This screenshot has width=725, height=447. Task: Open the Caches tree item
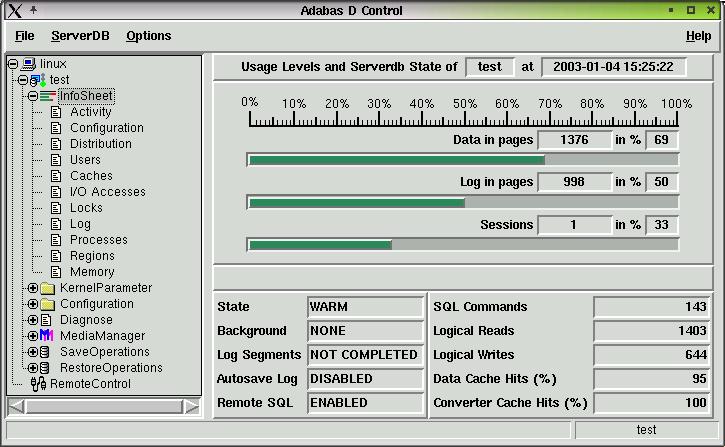[x=91, y=176]
